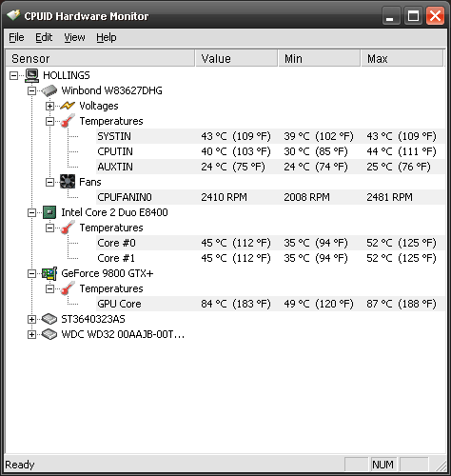Click the Winbond W83627DHG chip icon
The height and width of the screenshot is (476, 451).
[x=49, y=90]
